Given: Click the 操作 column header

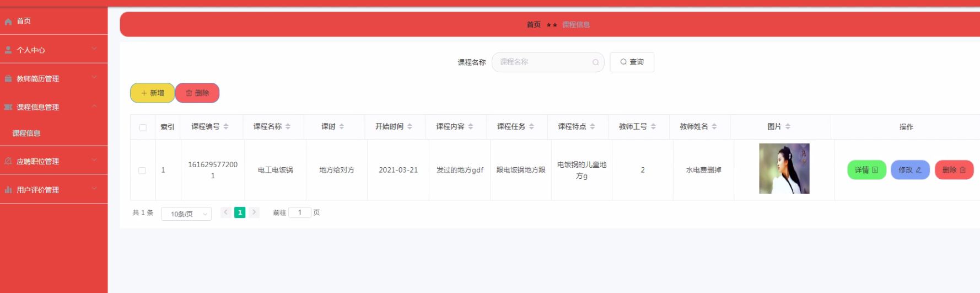Looking at the screenshot, I should click(906, 127).
